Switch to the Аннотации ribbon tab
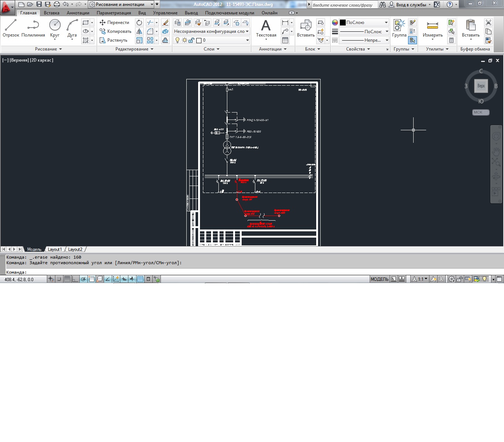 point(78,13)
